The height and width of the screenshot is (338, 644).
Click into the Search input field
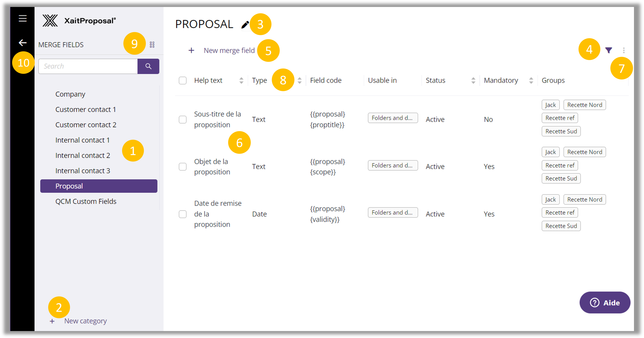click(88, 66)
